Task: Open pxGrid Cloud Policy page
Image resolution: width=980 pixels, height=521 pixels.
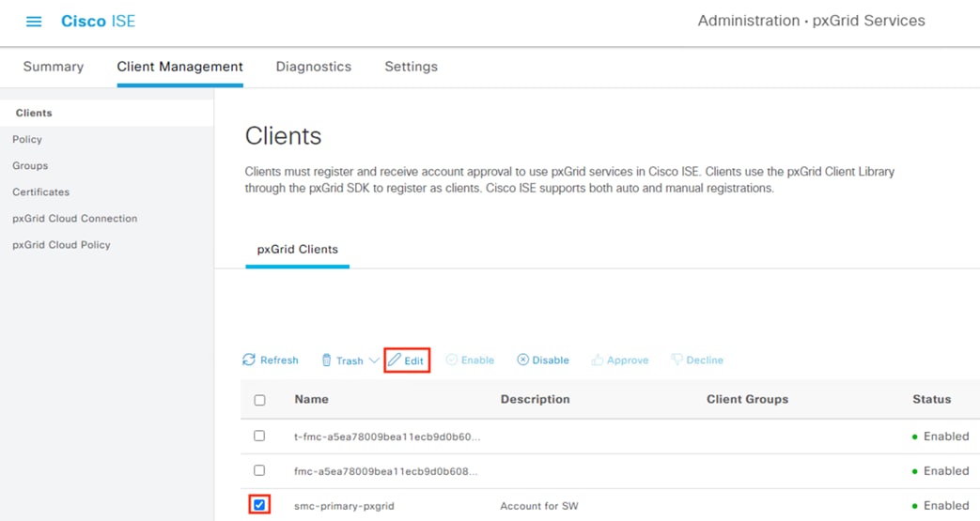Action: point(61,245)
